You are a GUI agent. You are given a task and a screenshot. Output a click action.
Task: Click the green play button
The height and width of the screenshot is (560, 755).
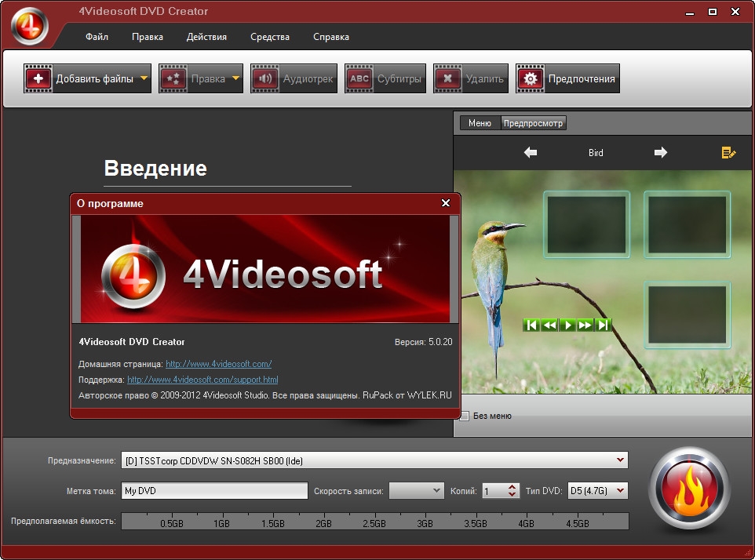pos(567,325)
